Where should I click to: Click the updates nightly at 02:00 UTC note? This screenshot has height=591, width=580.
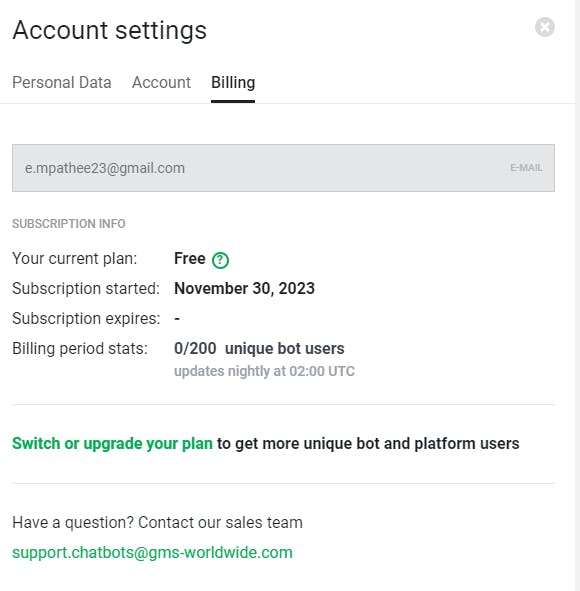[x=264, y=371]
